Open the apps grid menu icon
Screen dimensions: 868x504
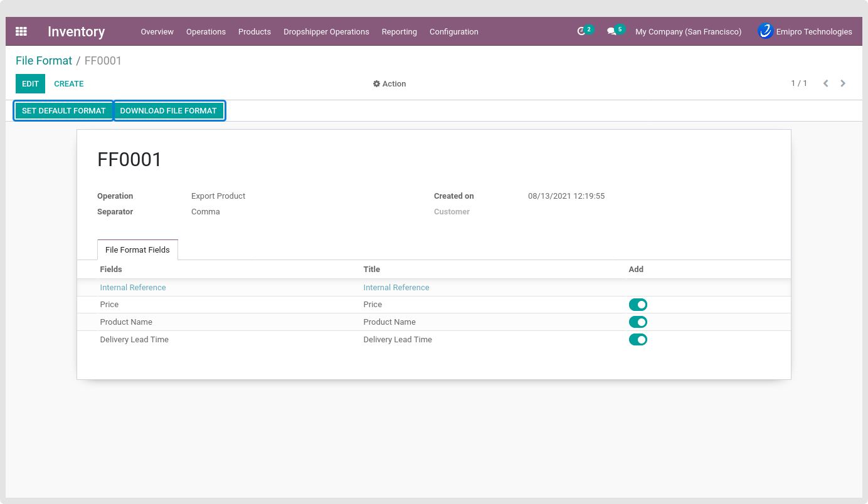(x=21, y=31)
